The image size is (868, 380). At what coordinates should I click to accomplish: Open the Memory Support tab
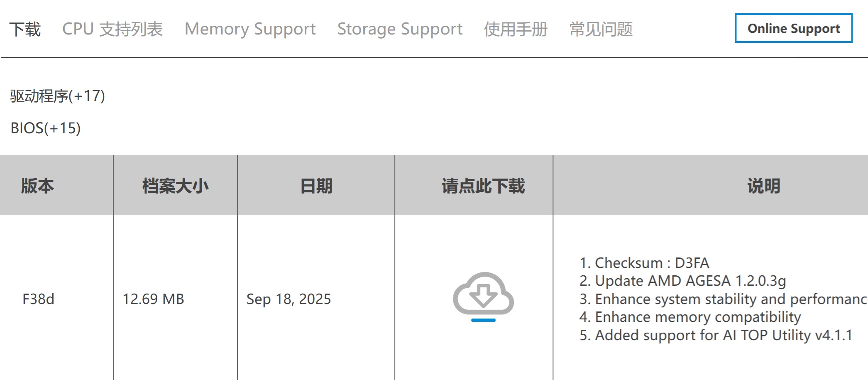pos(250,28)
